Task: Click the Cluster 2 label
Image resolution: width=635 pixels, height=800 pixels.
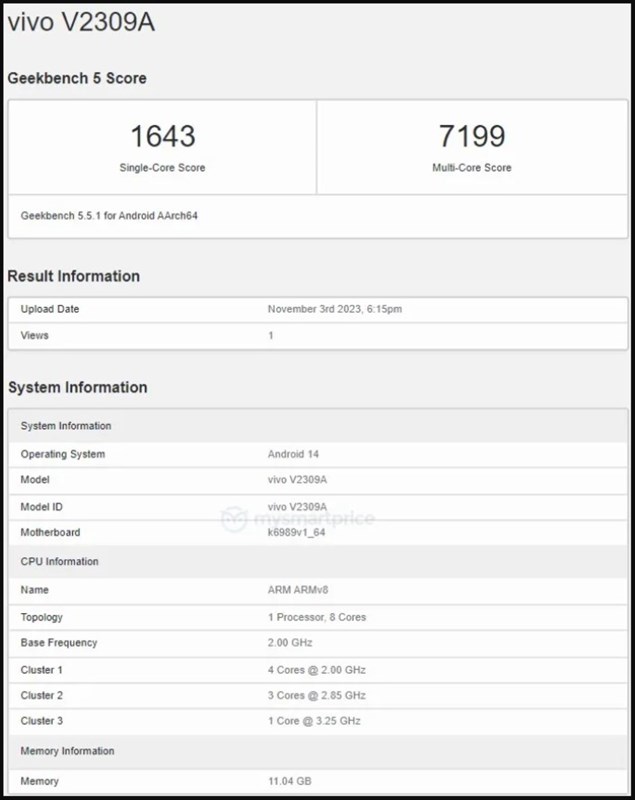Action: pos(41,695)
